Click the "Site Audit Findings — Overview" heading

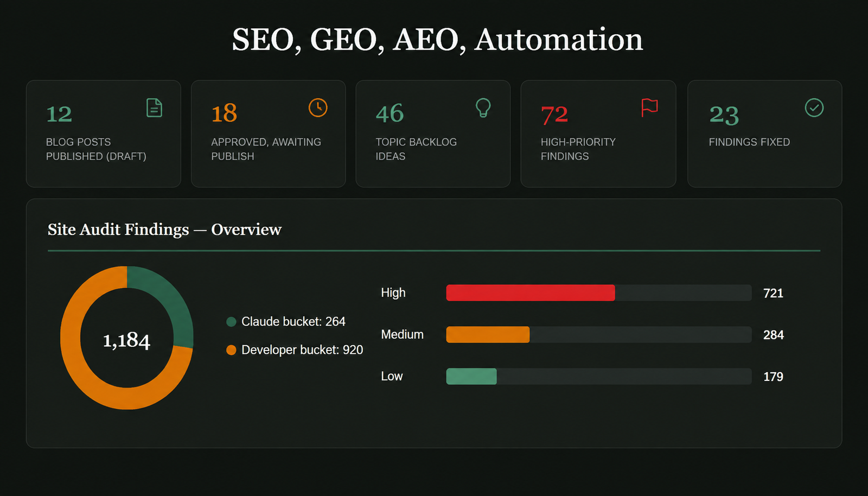[164, 230]
